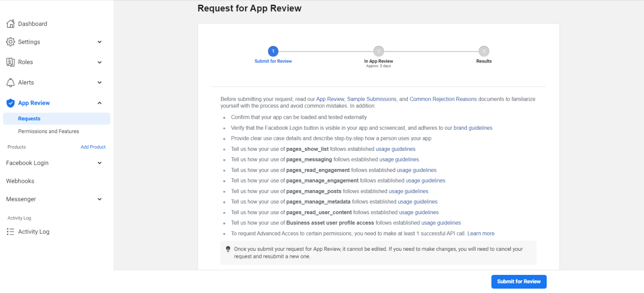Screen dimensions: 644x293
Task: Select step 3 Results circle
Action: point(484,51)
